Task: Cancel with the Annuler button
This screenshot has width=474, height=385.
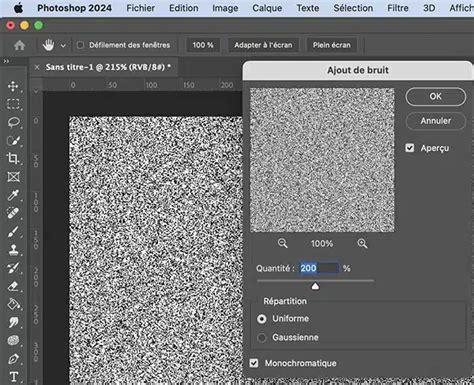Action: click(435, 121)
